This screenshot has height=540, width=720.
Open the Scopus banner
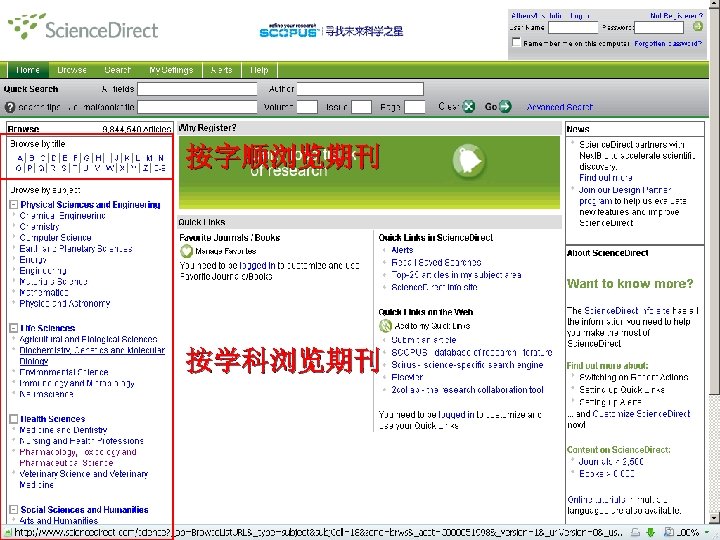(331, 30)
